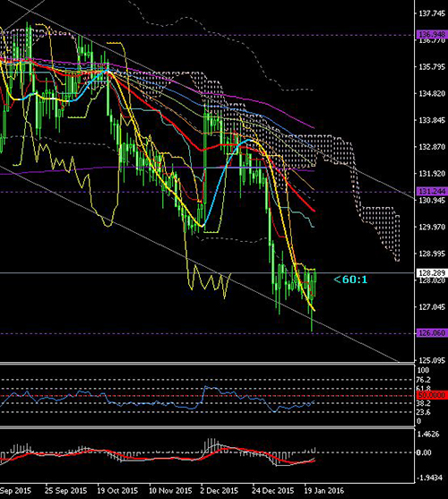This screenshot has height=499, width=448.
Task: Click the 76.2 indicator level label
Action: click(x=423, y=380)
